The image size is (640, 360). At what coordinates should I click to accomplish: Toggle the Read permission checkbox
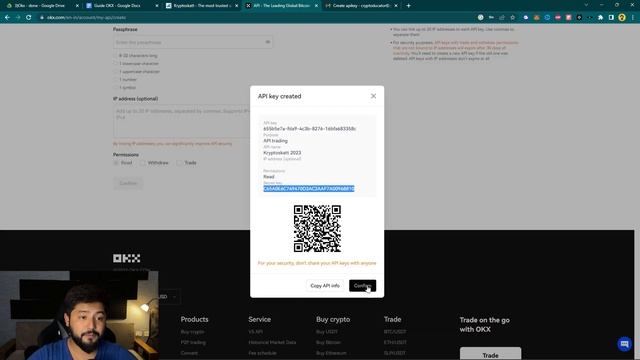(x=116, y=163)
